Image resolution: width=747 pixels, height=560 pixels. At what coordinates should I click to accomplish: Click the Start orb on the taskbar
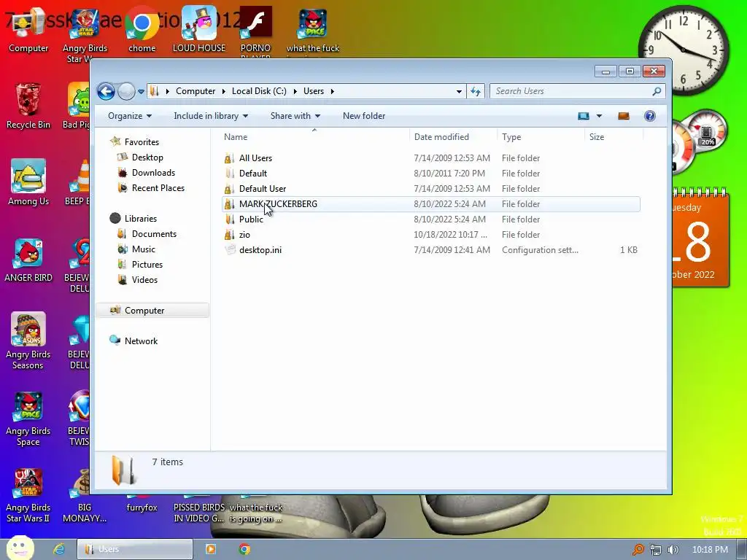point(20,548)
